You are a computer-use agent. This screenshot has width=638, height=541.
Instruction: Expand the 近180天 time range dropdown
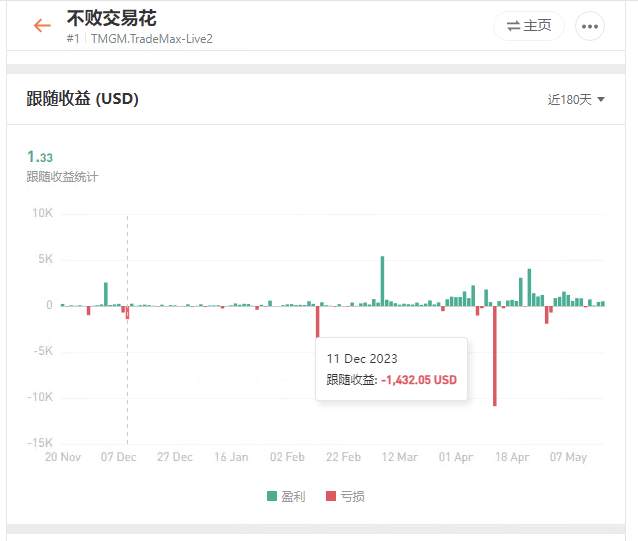click(576, 99)
